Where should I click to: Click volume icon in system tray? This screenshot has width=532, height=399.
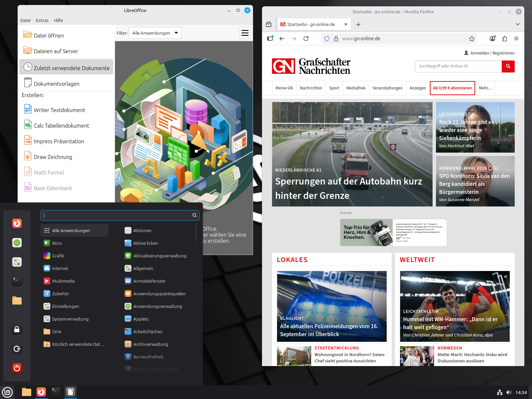509,392
